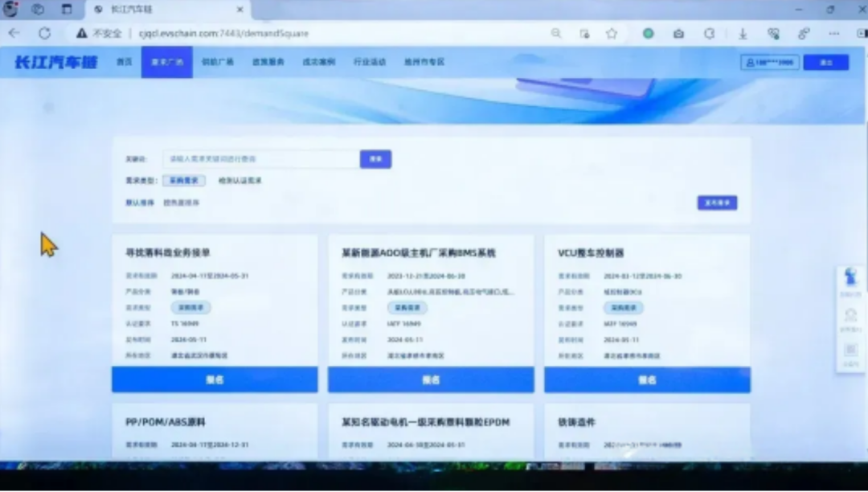Viewport: 868px width, 492px height.
Task: Reload the page with the refresh icon
Action: 45,34
